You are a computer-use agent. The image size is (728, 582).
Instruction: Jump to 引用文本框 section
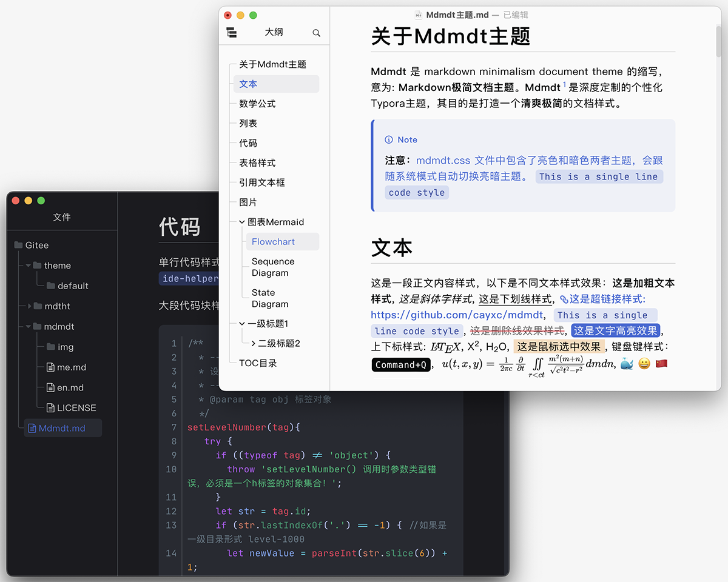click(x=262, y=182)
